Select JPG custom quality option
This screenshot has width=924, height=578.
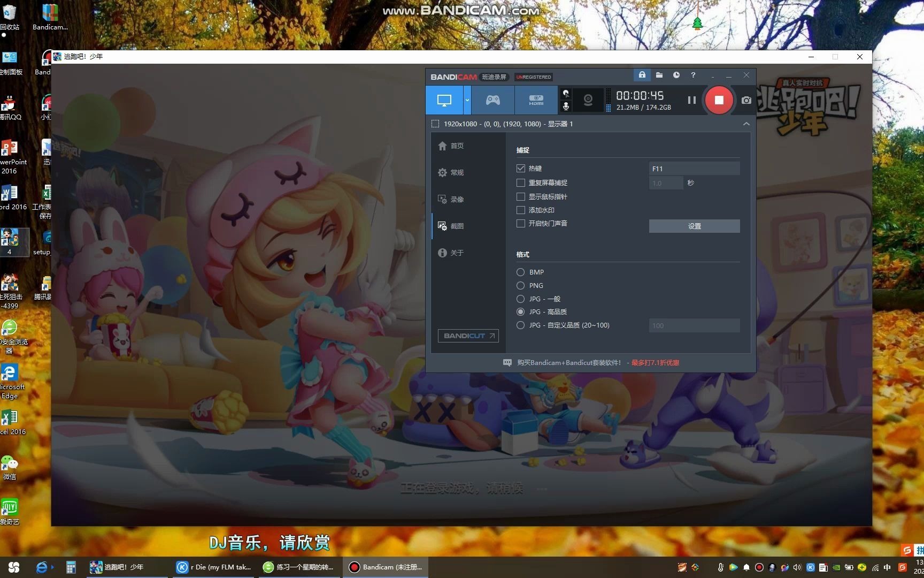click(x=520, y=325)
